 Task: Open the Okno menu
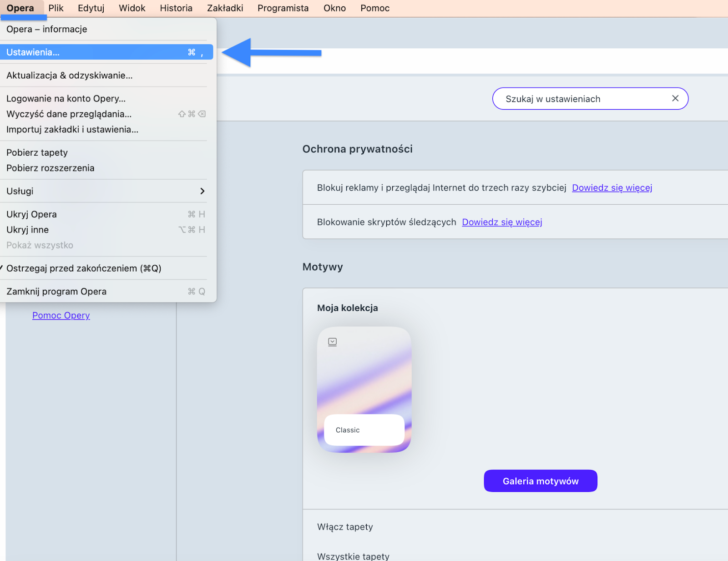pos(334,8)
